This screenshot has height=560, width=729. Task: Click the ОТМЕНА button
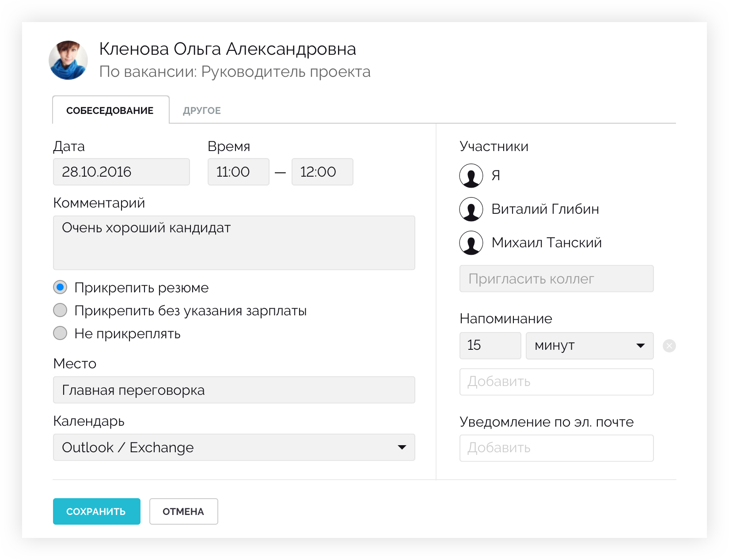[x=183, y=511]
